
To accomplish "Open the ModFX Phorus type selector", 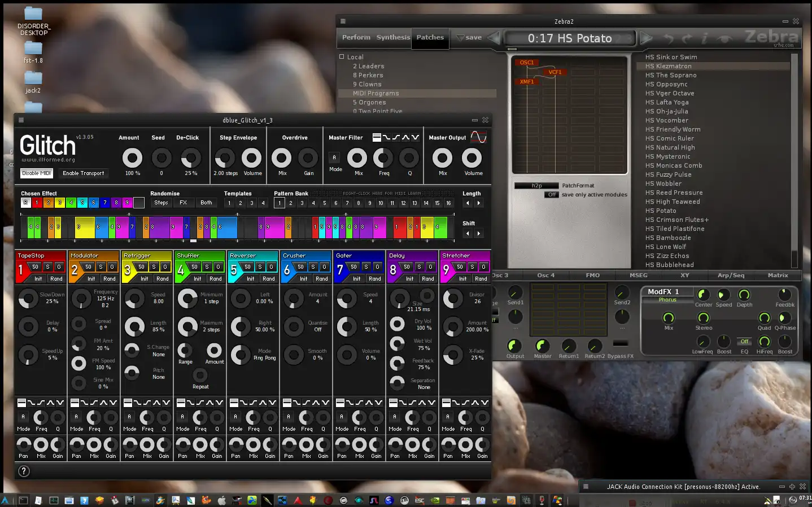I will pyautogui.click(x=667, y=300).
